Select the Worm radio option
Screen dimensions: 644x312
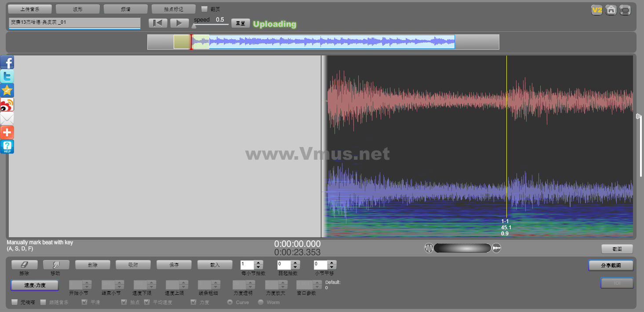pyautogui.click(x=261, y=302)
